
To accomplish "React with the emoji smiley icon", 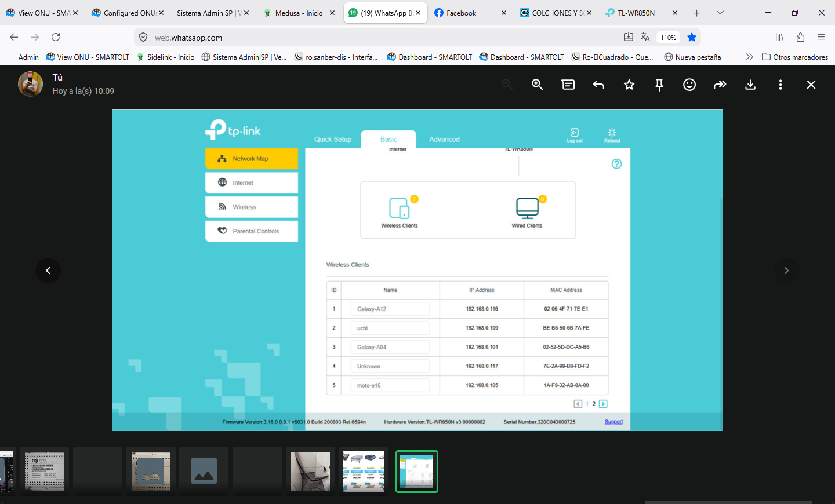I will point(689,85).
